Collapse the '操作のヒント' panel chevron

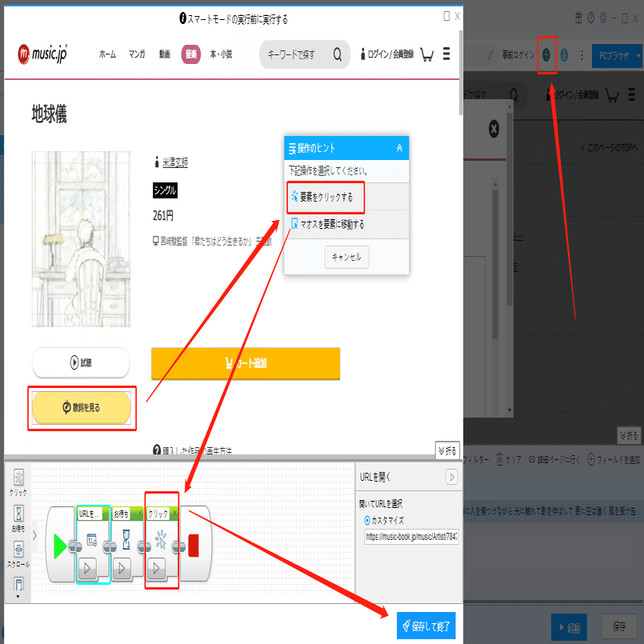[x=399, y=148]
